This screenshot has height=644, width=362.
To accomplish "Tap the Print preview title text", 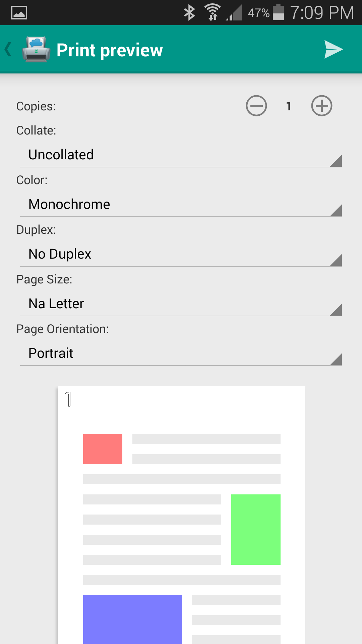I will pyautogui.click(x=110, y=50).
